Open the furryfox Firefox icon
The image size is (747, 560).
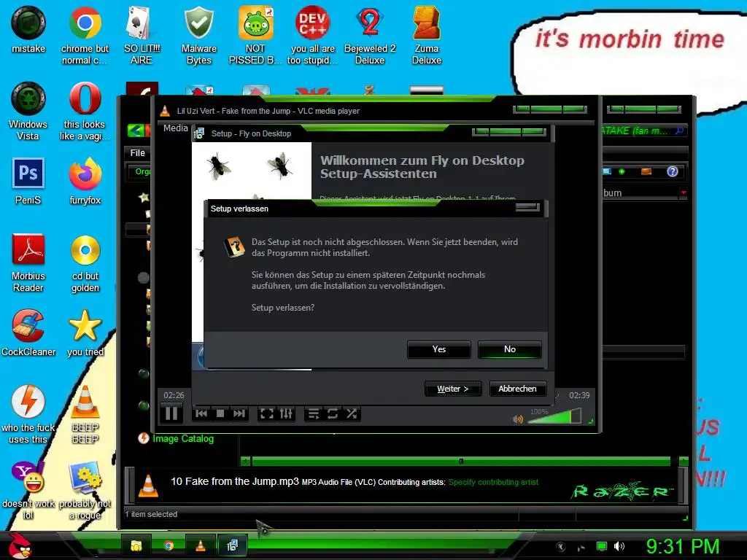pos(85,182)
